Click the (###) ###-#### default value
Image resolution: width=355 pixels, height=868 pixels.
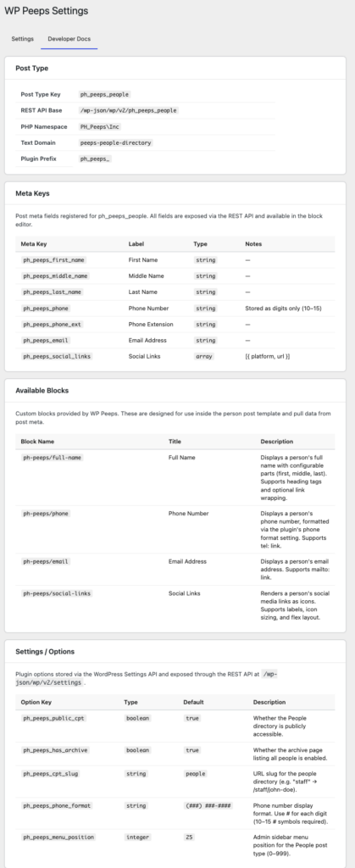[209, 806]
